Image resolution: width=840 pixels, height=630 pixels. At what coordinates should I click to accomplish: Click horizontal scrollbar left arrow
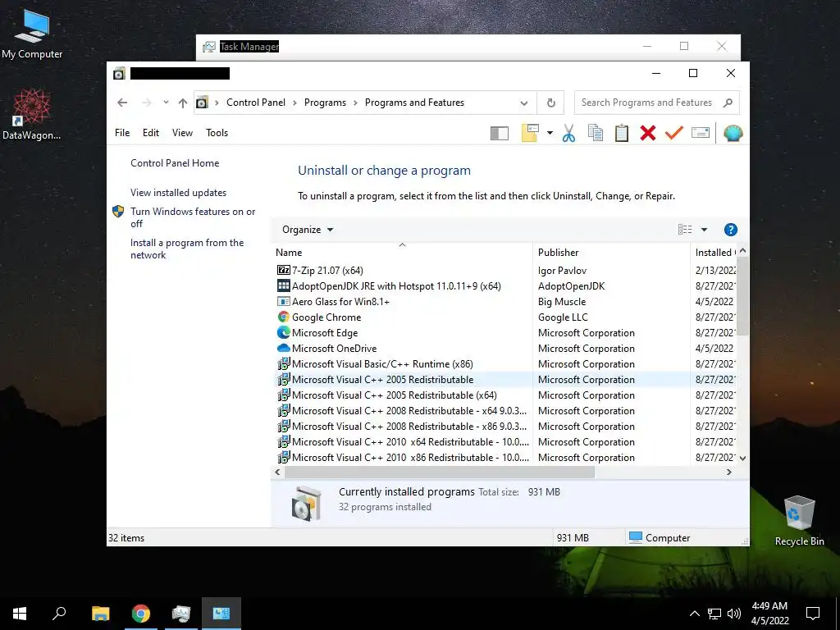click(x=277, y=472)
